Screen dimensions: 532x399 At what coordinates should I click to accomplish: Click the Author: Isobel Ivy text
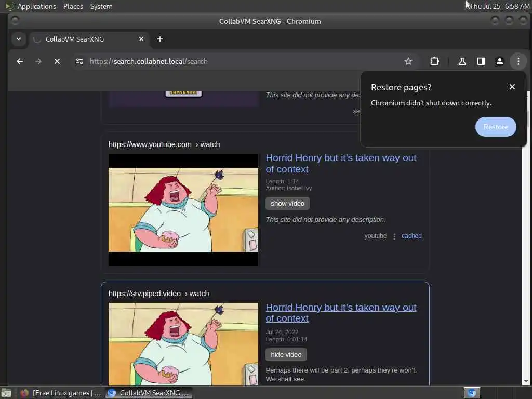(x=288, y=188)
